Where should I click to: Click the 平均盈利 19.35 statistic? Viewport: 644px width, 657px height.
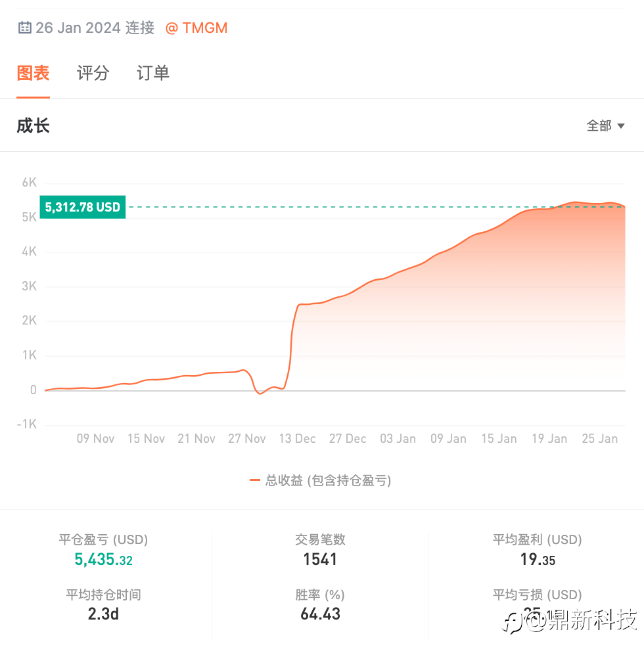[537, 560]
